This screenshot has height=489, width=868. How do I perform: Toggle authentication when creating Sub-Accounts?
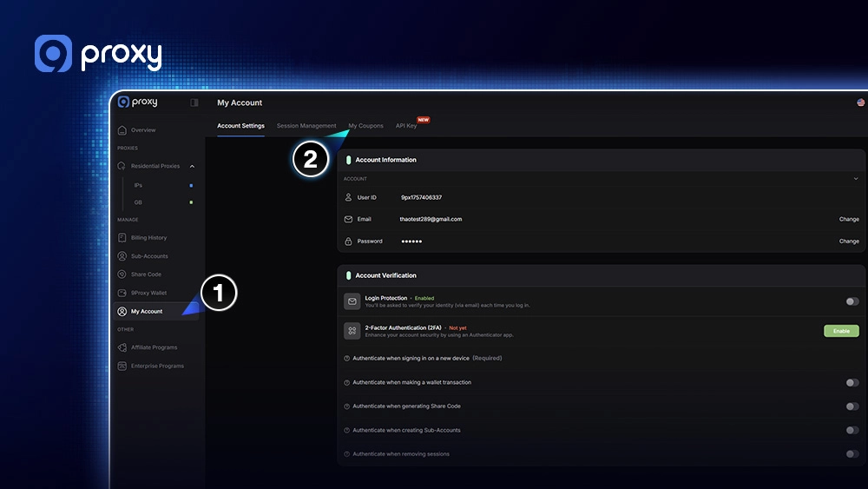coord(852,430)
